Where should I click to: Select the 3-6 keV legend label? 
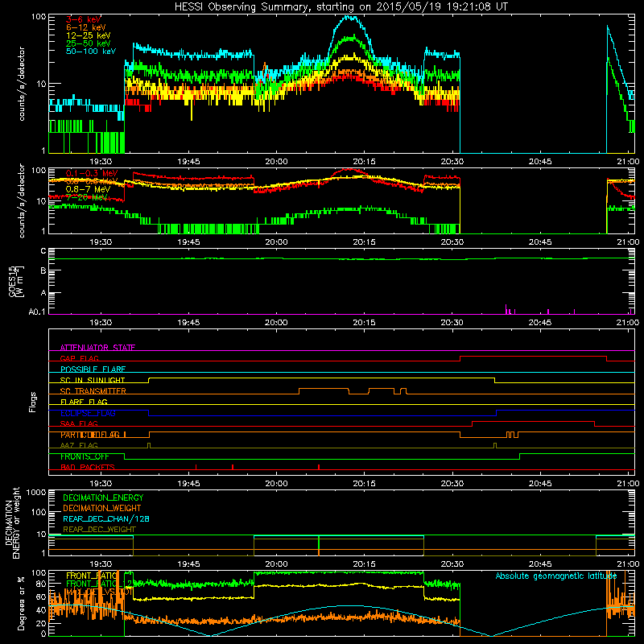pos(83,19)
